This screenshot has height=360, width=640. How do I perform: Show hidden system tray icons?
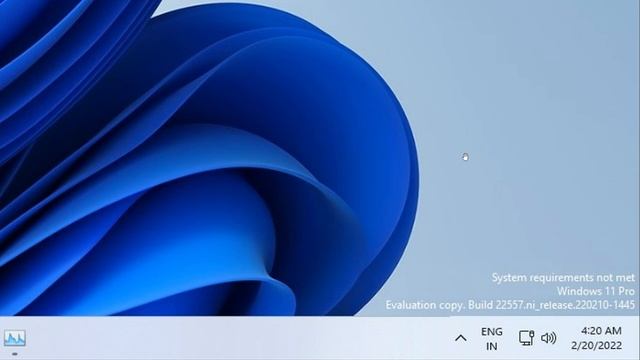[x=461, y=338]
